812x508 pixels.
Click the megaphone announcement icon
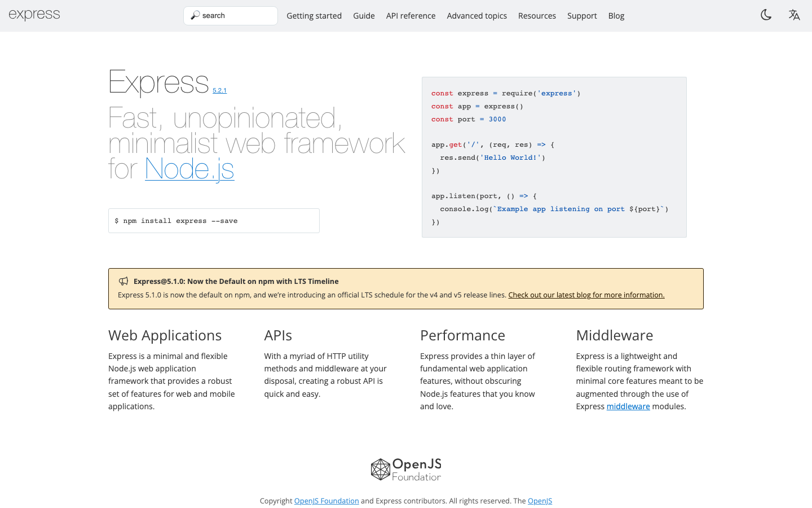123,281
